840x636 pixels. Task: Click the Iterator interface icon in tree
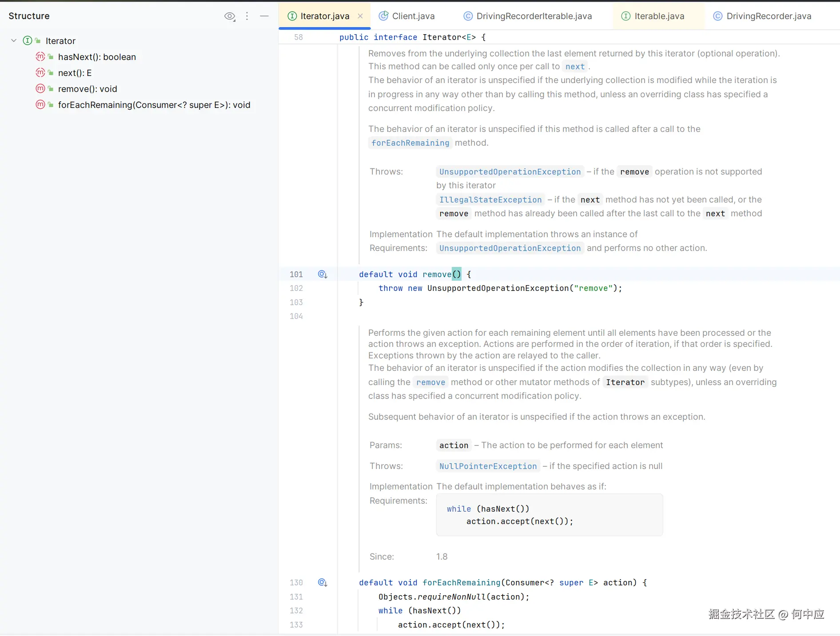pos(28,41)
